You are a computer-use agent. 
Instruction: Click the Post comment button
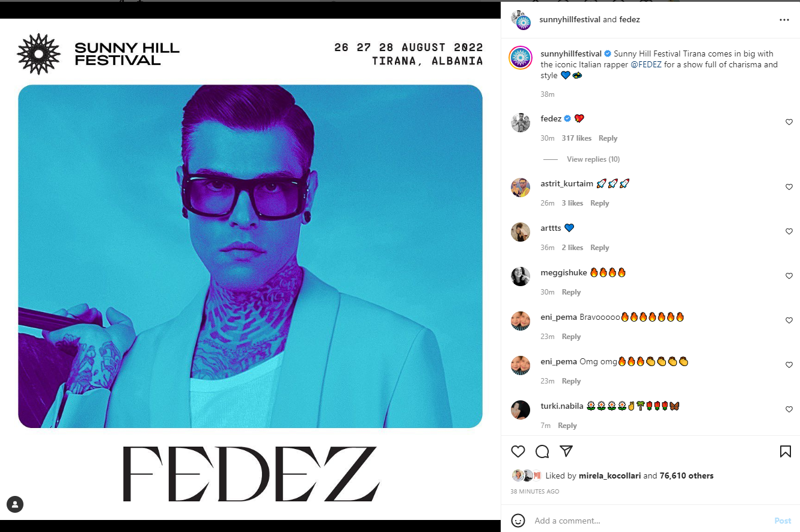tap(783, 521)
